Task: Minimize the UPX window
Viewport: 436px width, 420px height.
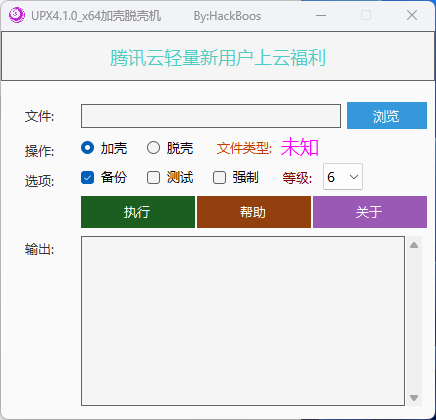Action: click(321, 15)
